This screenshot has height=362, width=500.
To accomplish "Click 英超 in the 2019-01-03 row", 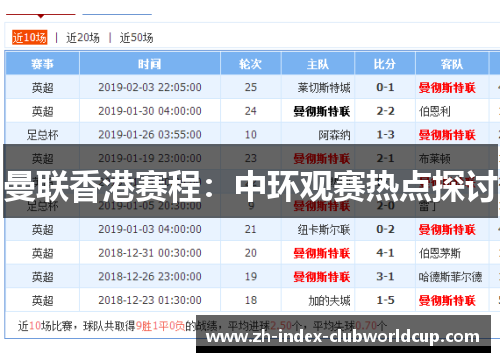I will pyautogui.click(x=42, y=230).
